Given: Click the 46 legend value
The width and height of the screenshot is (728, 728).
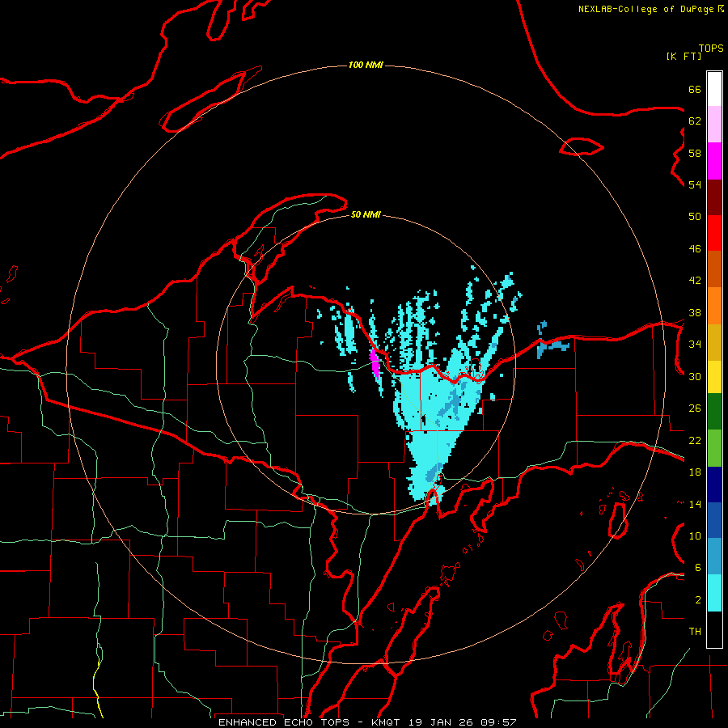Looking at the screenshot, I should [695, 249].
